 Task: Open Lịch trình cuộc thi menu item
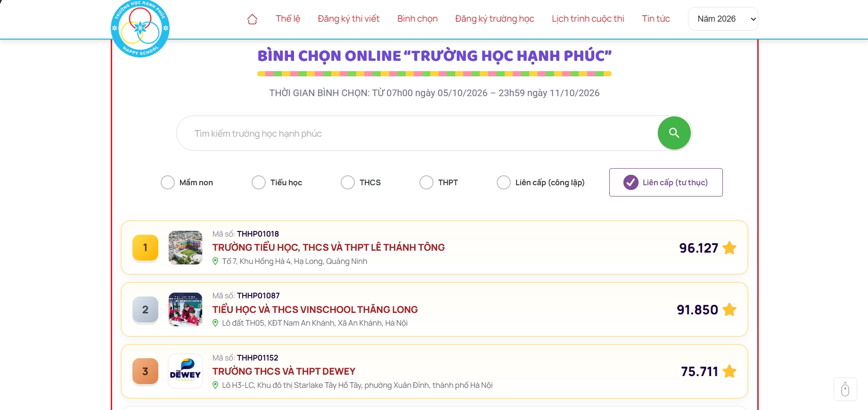(588, 19)
